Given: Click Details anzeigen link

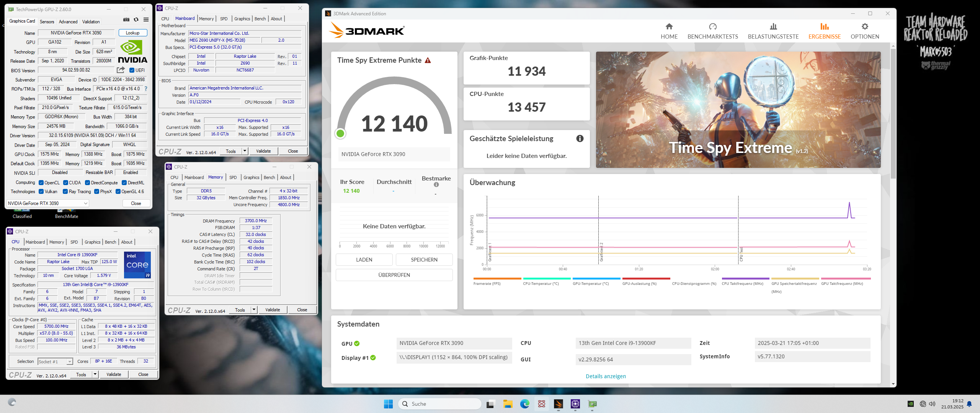Looking at the screenshot, I should 606,376.
